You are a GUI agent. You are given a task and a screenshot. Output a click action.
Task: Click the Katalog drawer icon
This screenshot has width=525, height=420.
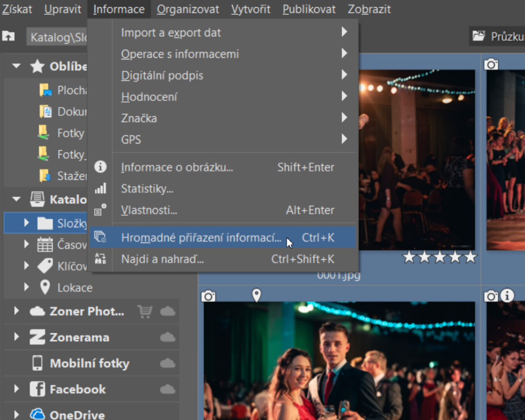click(37, 199)
